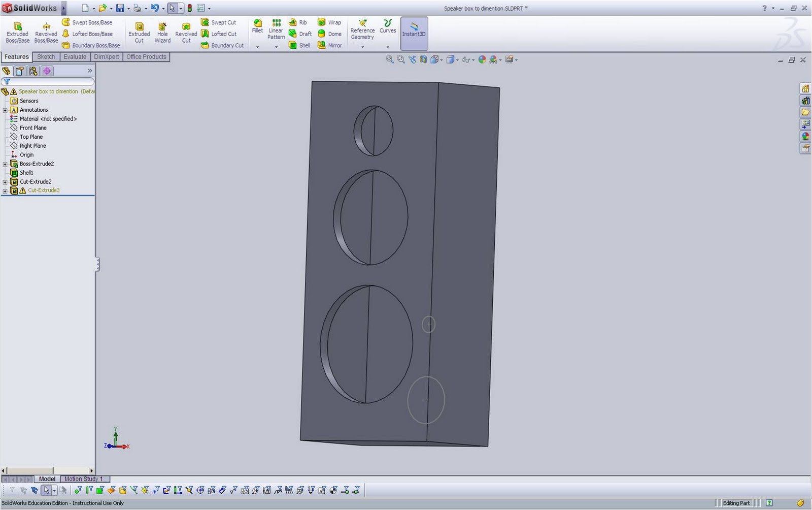Choose Lofted Boss/Base
This screenshot has height=510, width=812.
87,34
